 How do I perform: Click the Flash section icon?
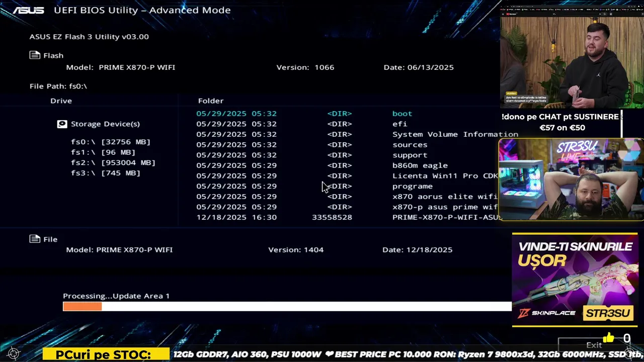[35, 55]
